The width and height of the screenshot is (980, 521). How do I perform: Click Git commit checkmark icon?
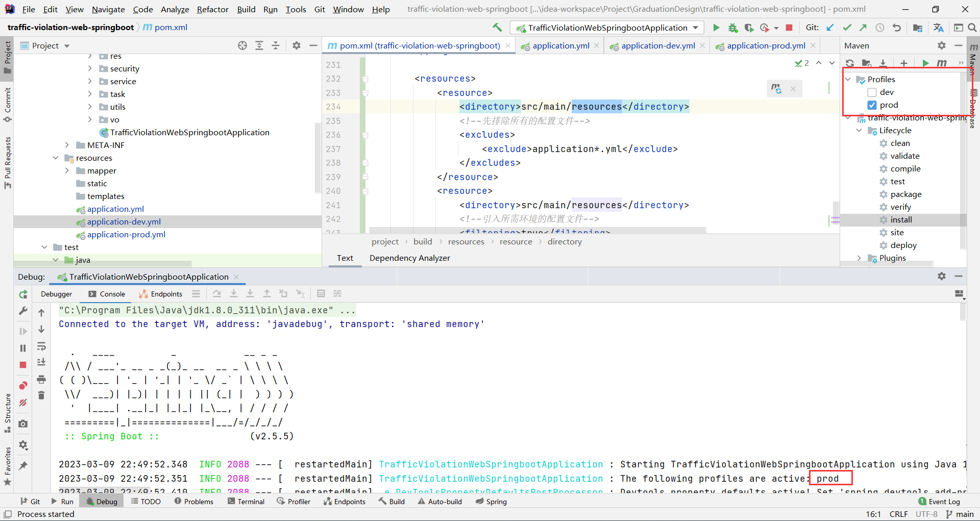[x=847, y=28]
